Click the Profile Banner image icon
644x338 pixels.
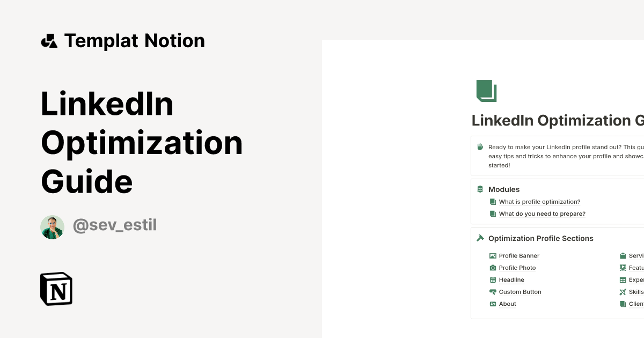(493, 255)
